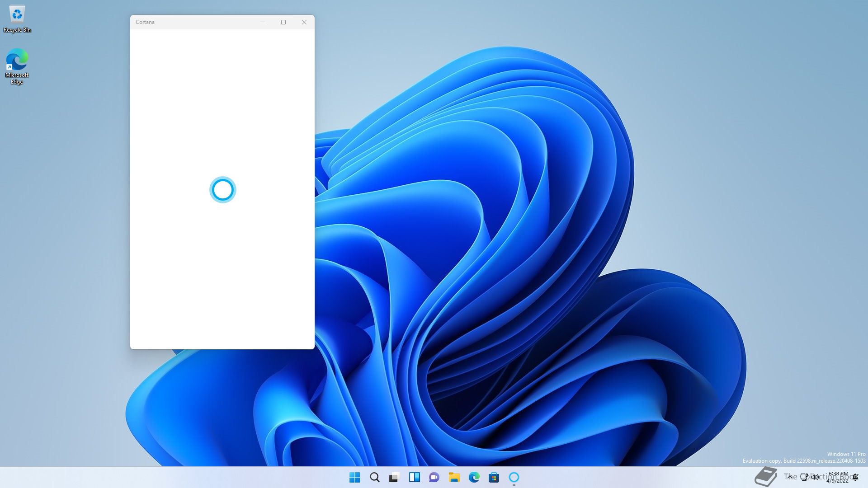Click the network icon in the system tray

(804, 477)
